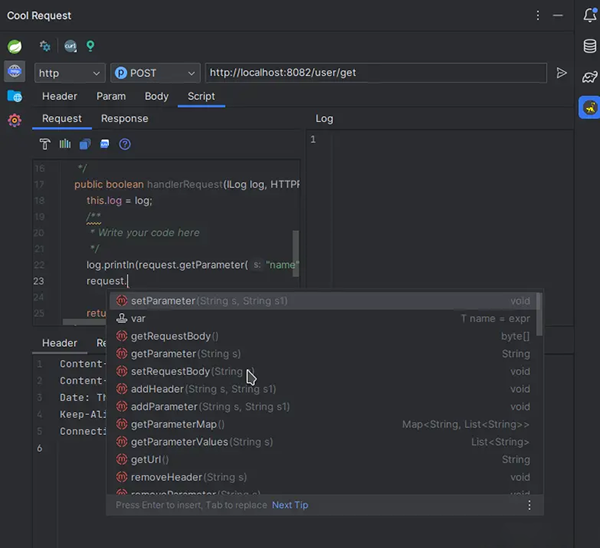Choose removeHeader(String s) suggestion
The height and width of the screenshot is (548, 600).
323,477
